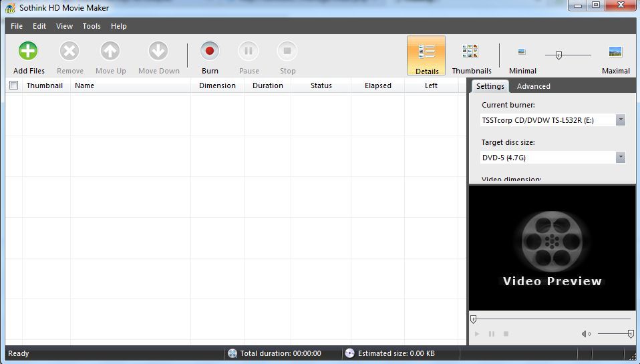The width and height of the screenshot is (640, 364).
Task: Toggle the select-all checkbox in header
Action: tap(14, 85)
